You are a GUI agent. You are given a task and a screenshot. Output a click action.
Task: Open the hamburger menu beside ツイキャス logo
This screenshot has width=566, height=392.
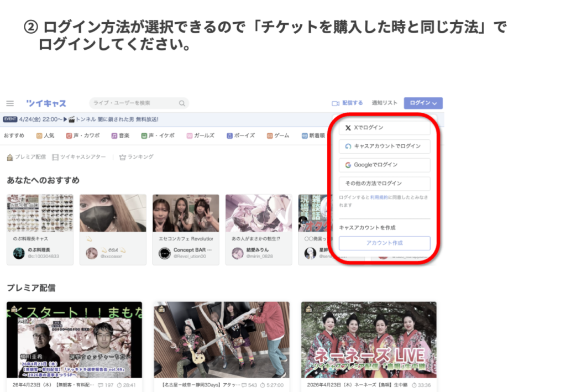tap(10, 103)
